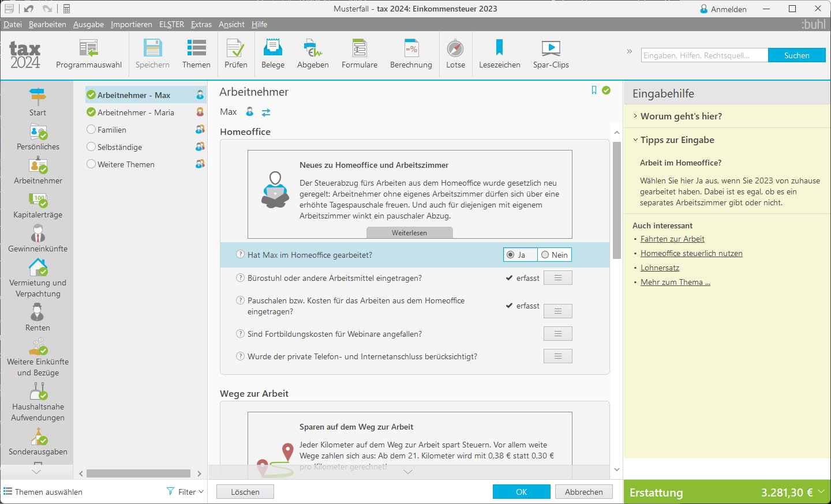Open Sonderausgaben section
The width and height of the screenshot is (831, 504).
[38, 442]
